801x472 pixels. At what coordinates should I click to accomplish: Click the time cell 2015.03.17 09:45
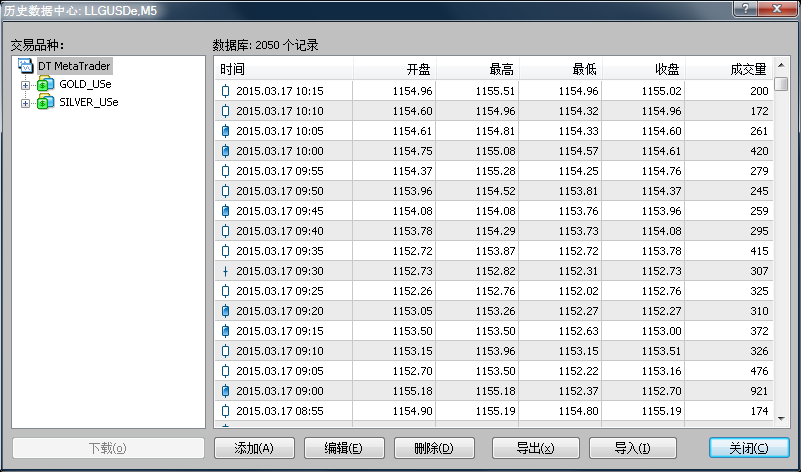point(279,211)
